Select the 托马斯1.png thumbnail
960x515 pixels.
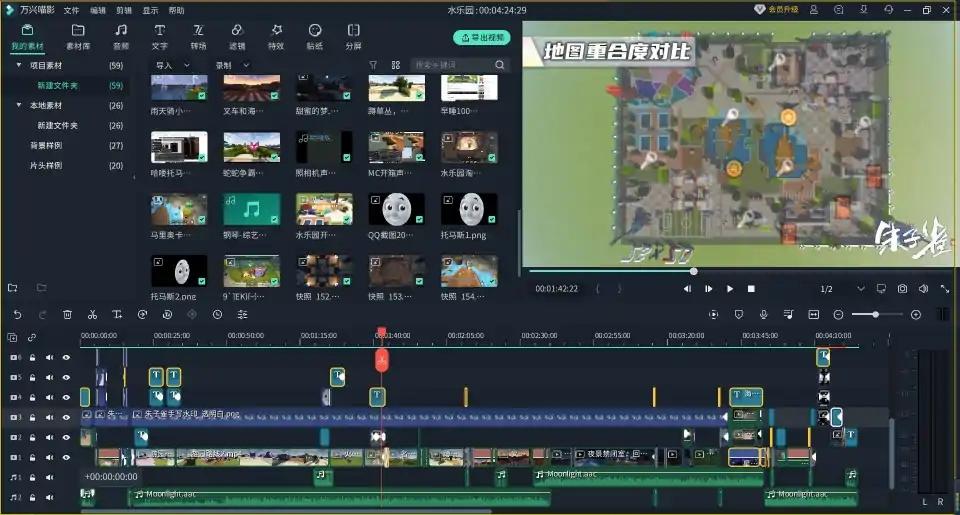[469, 209]
